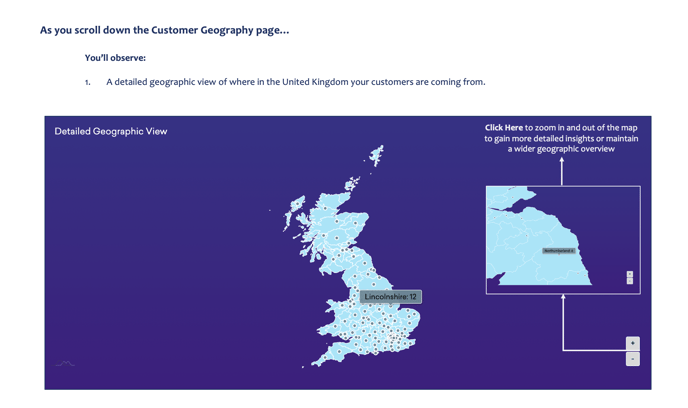The height and width of the screenshot is (408, 688).
Task: Click the squiggle logo in the panel corner
Action: (65, 364)
